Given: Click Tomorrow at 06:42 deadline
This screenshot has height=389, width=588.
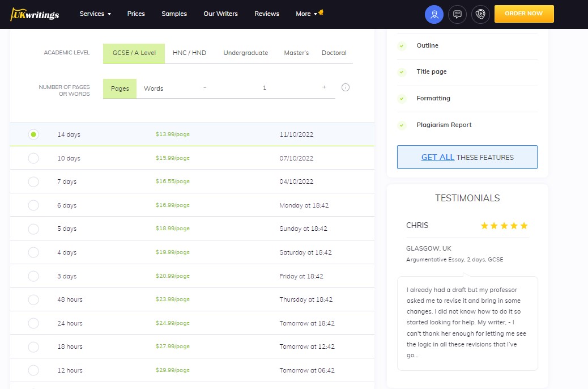Looking at the screenshot, I should coord(307,370).
